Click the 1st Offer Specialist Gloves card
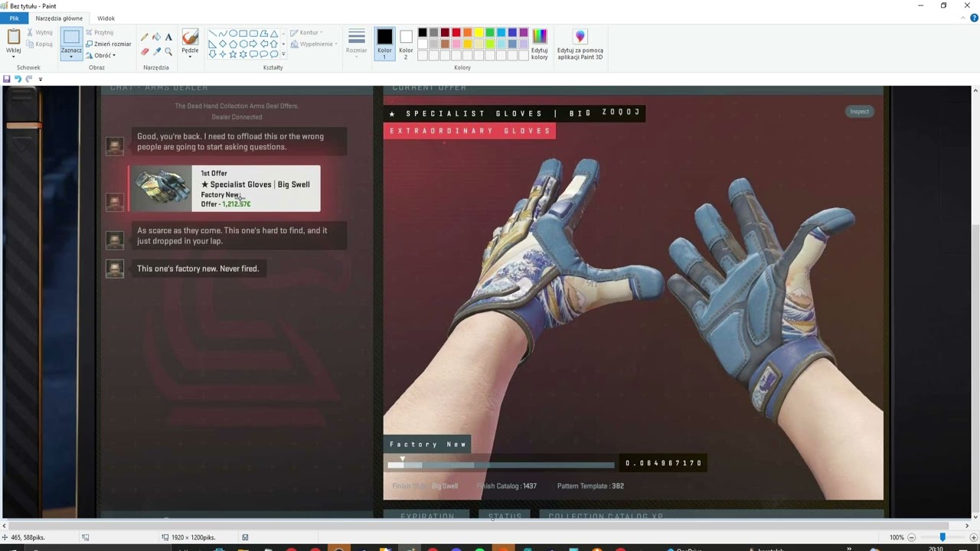 (224, 188)
